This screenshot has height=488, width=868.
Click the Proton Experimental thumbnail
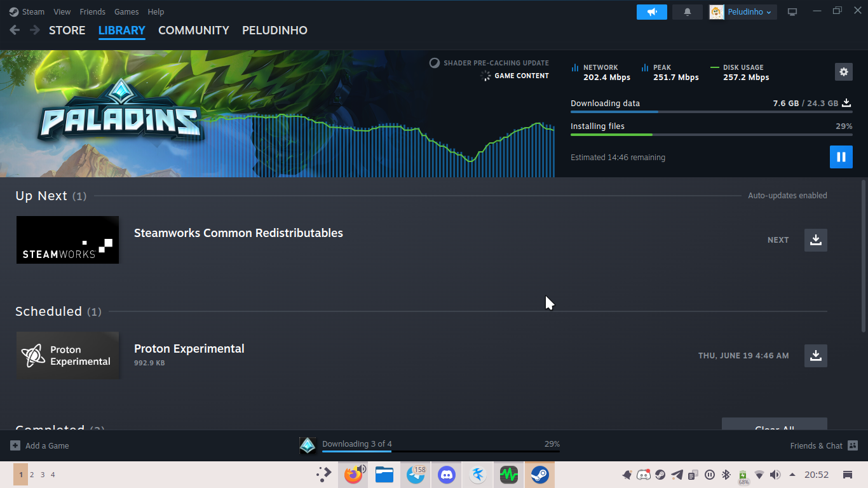tap(68, 355)
